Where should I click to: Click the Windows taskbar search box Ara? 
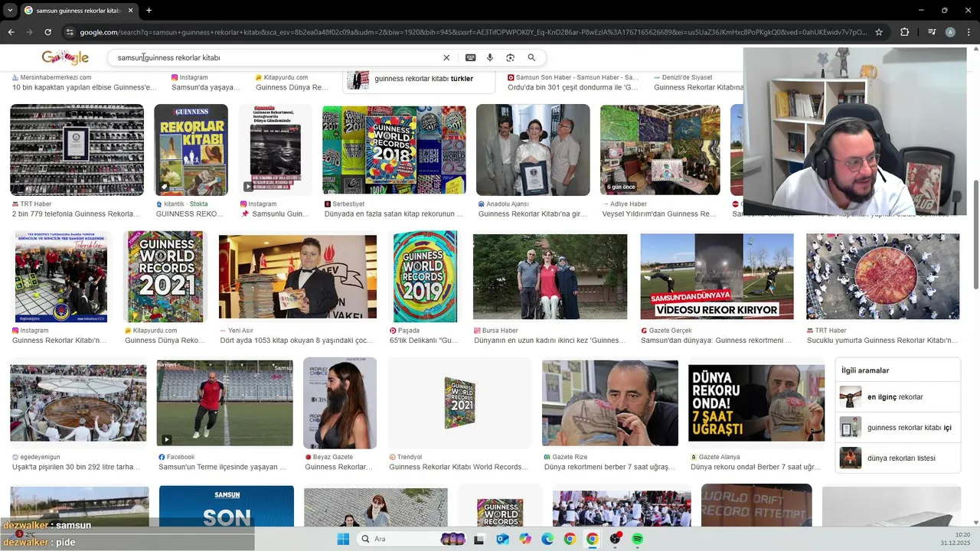[x=413, y=539]
